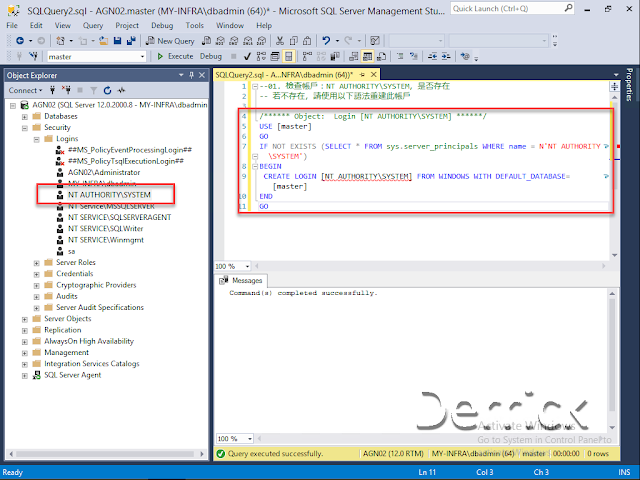Click the Uncomment Selected Lines icon

click(413, 56)
